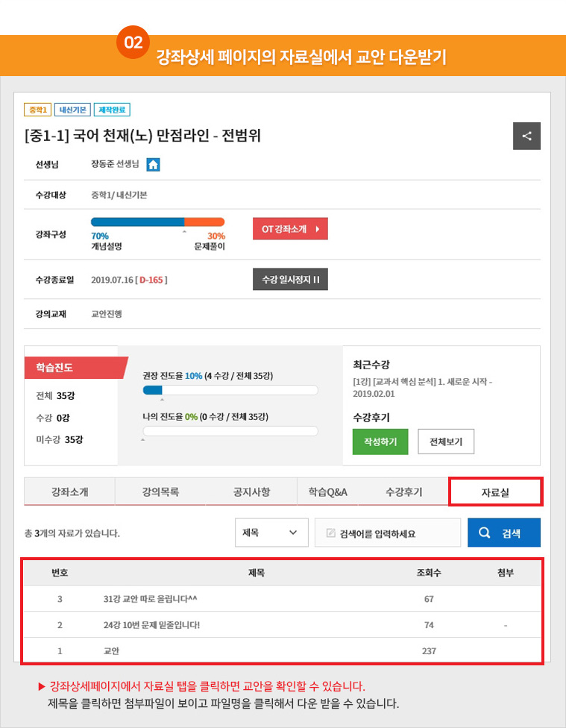Click the 내신기본 tag
566x728 pixels.
point(72,110)
